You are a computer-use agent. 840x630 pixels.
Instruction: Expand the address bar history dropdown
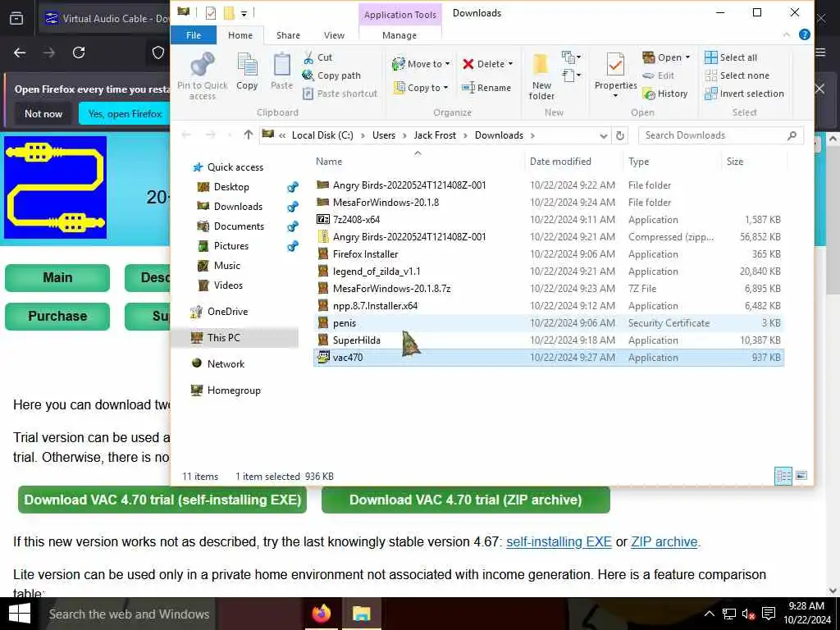point(603,135)
